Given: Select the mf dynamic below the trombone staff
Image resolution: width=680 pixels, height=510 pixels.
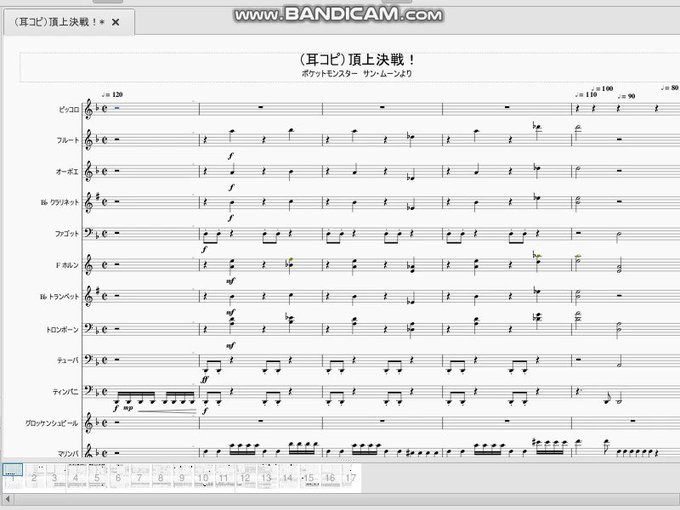Looking at the screenshot, I should tap(230, 345).
